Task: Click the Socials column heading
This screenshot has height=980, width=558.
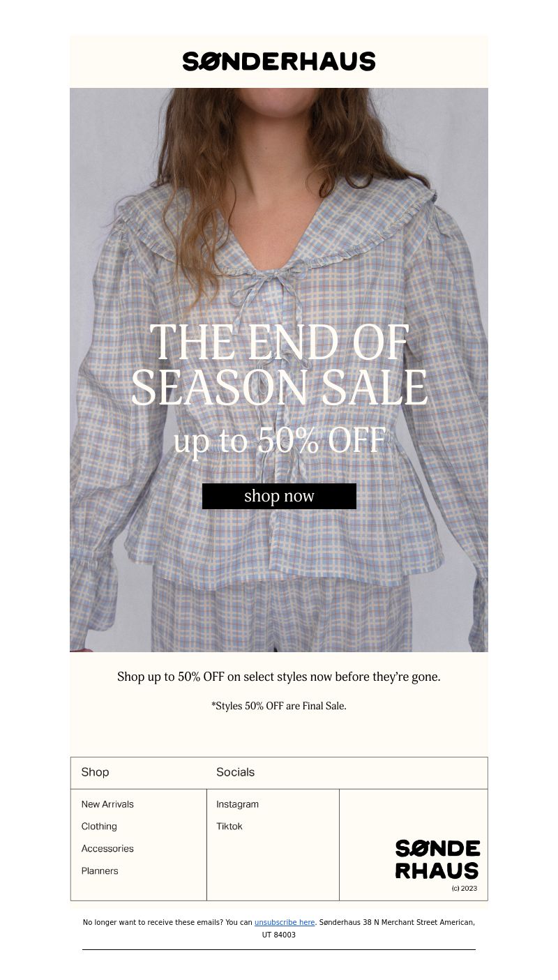Action: pyautogui.click(x=235, y=772)
